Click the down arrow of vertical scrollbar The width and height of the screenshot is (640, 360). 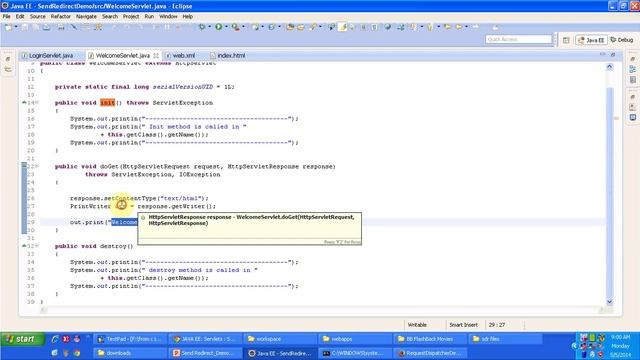(610, 302)
